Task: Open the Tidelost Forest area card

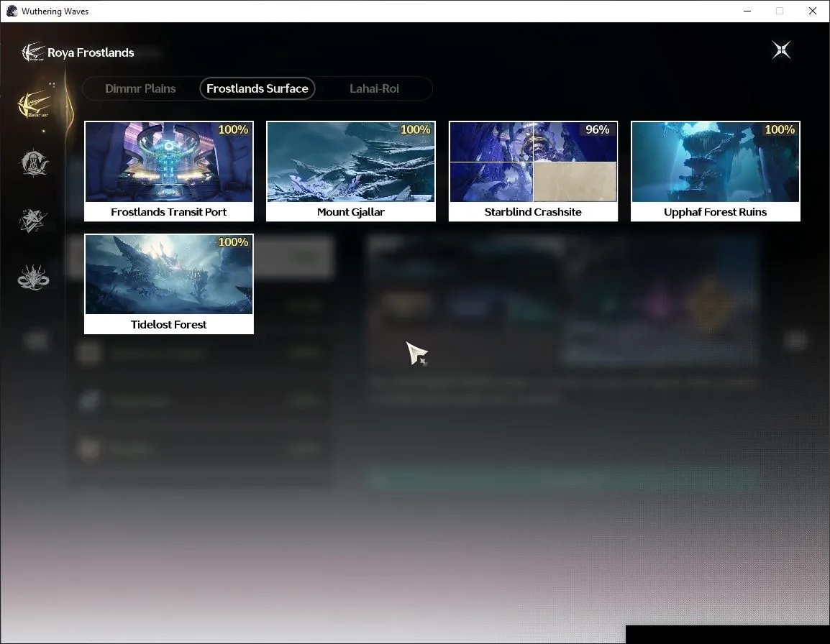Action: coord(169,284)
